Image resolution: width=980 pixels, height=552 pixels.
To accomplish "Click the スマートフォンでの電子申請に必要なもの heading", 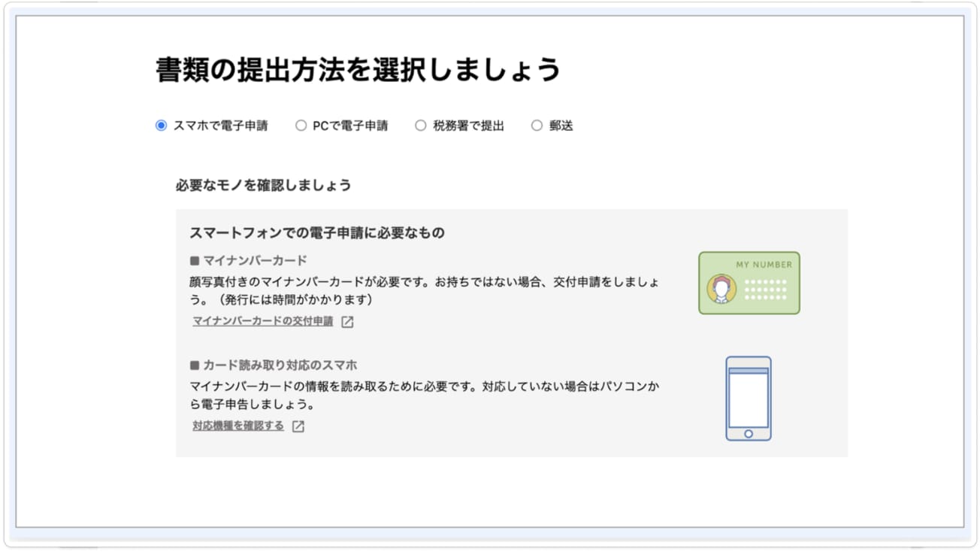I will (317, 233).
